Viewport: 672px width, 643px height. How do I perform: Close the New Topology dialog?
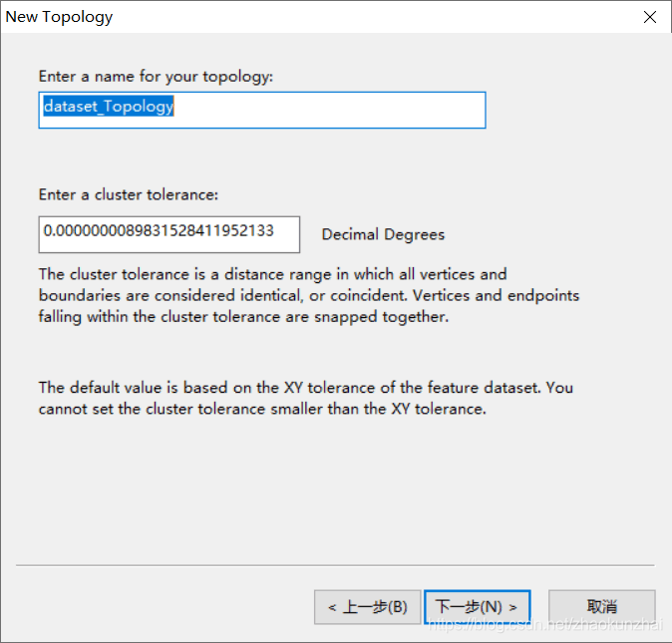(x=650, y=17)
